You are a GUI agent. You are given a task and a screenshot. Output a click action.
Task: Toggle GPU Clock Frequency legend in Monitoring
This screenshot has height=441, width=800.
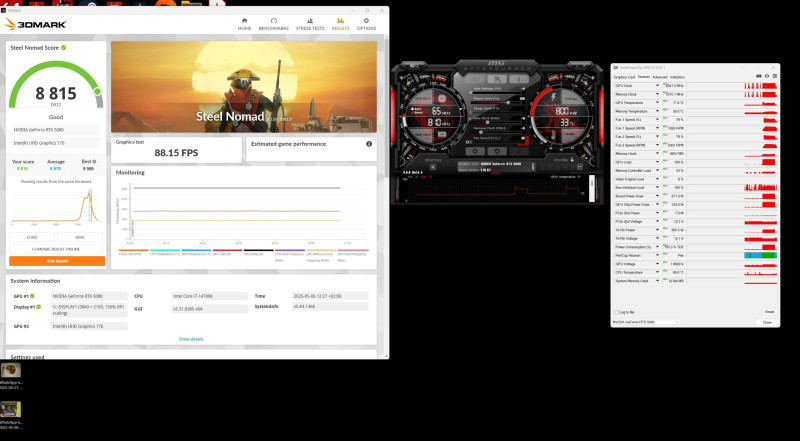point(353,255)
